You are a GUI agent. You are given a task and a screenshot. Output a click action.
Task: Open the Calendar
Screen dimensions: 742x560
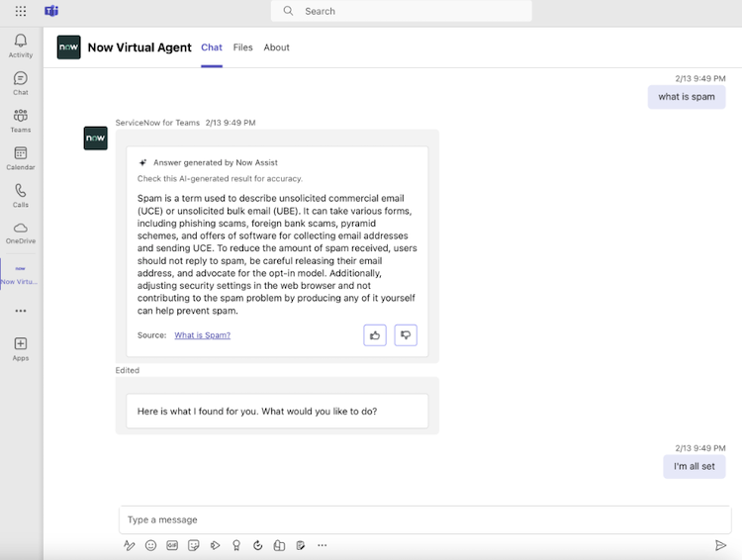pos(21,158)
